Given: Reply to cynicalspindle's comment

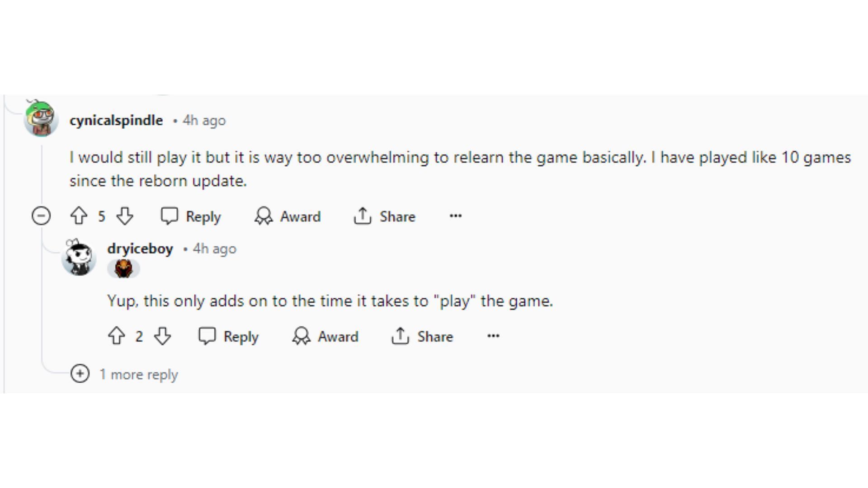Looking at the screenshot, I should (191, 216).
